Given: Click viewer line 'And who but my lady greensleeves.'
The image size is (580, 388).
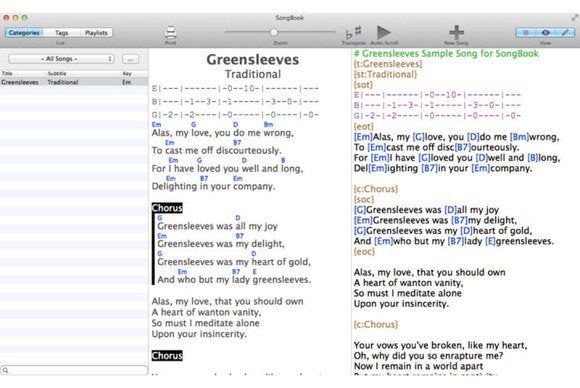Looking at the screenshot, I should click(234, 279).
